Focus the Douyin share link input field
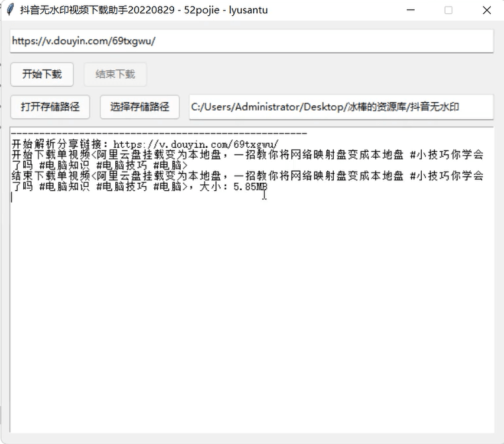Screen dimensions: 504x444 (252, 40)
